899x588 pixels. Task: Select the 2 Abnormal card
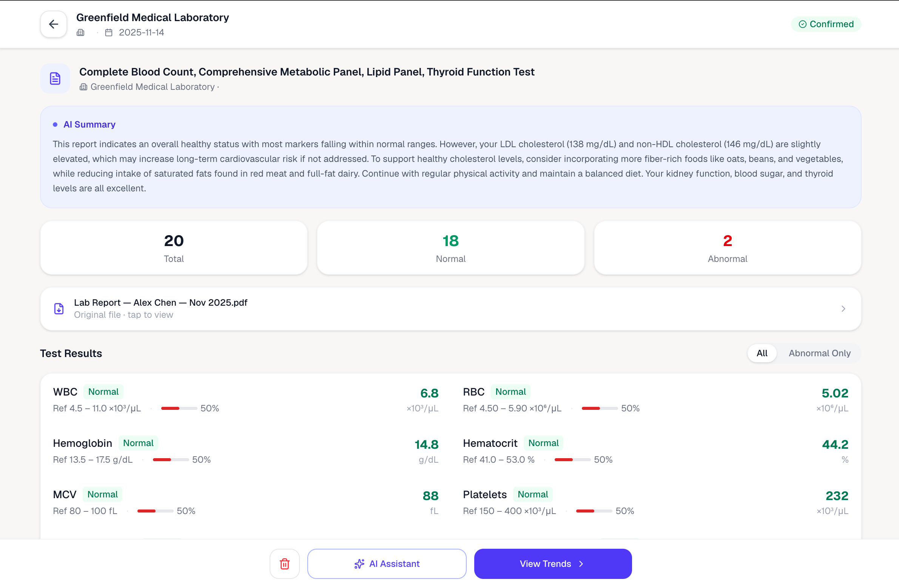point(727,248)
